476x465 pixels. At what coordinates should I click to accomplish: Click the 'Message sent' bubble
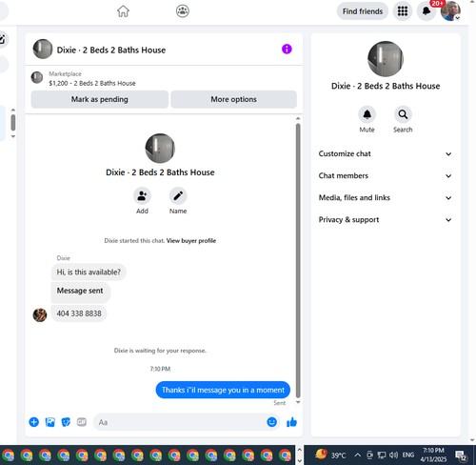81,293
